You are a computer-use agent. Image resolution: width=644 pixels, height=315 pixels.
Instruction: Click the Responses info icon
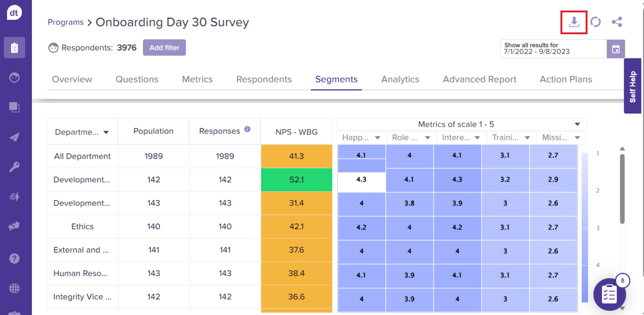247,129
